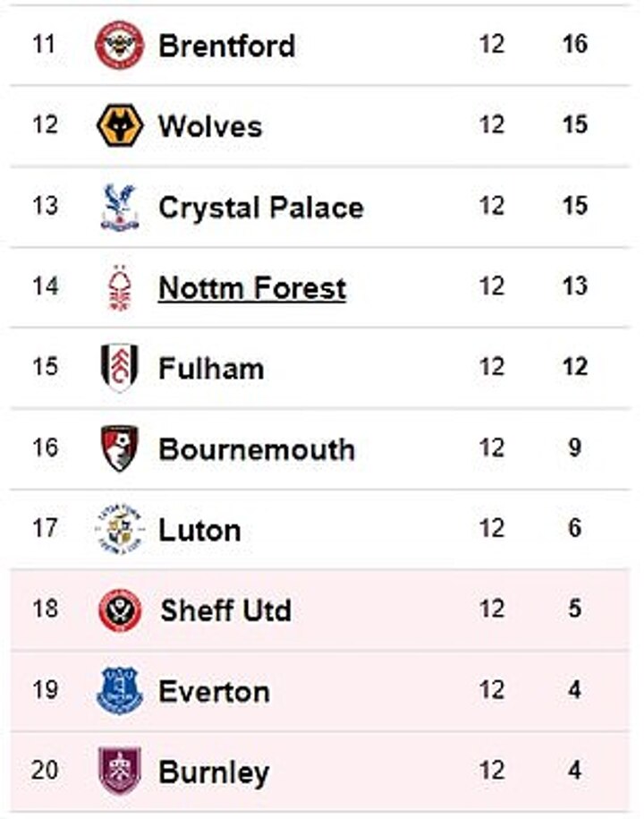Click the Burnley club crest

[x=120, y=771]
